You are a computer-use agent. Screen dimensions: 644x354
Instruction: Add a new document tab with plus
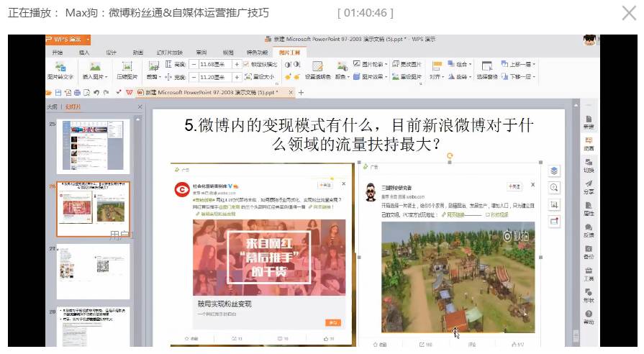coord(301,93)
